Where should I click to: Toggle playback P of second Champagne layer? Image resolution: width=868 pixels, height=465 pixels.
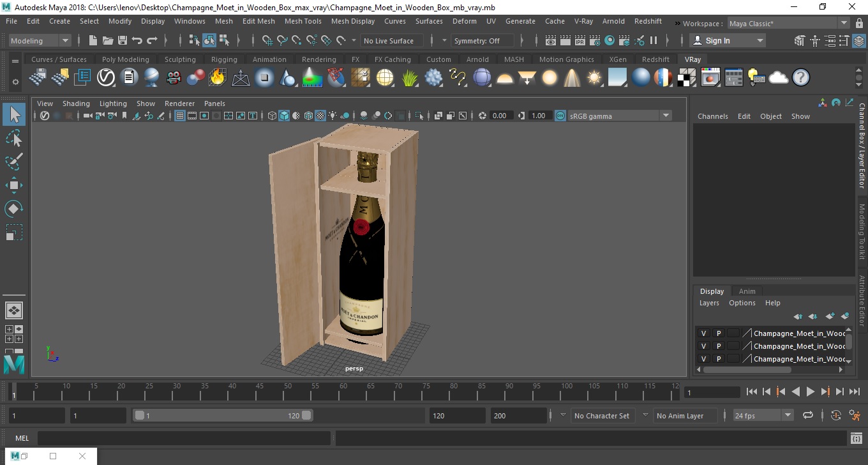718,346
